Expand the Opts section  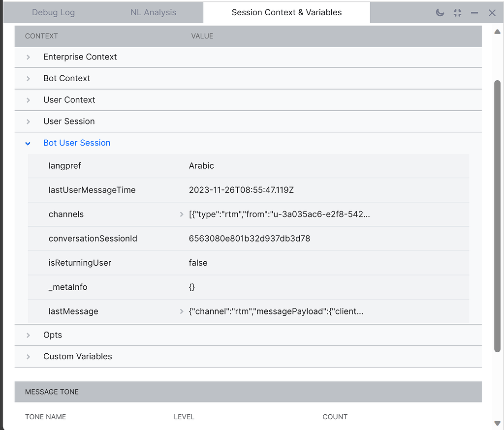pyautogui.click(x=28, y=335)
